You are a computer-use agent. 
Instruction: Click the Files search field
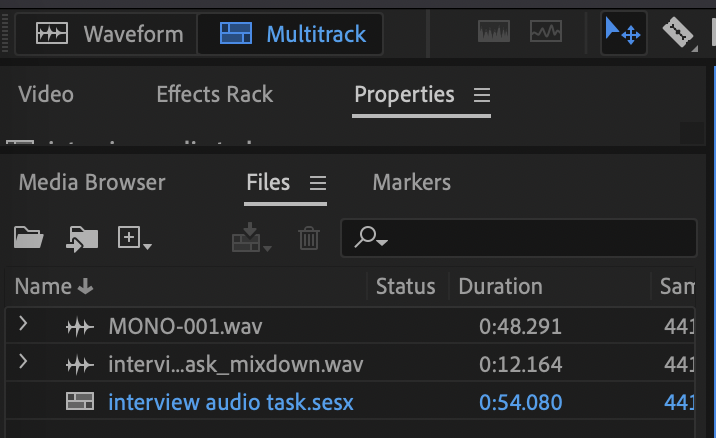point(530,238)
